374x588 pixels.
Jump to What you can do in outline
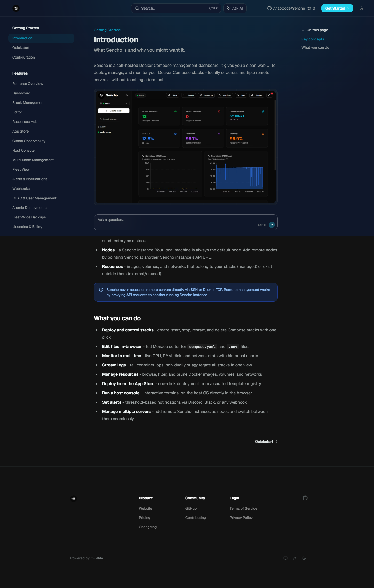click(x=315, y=47)
